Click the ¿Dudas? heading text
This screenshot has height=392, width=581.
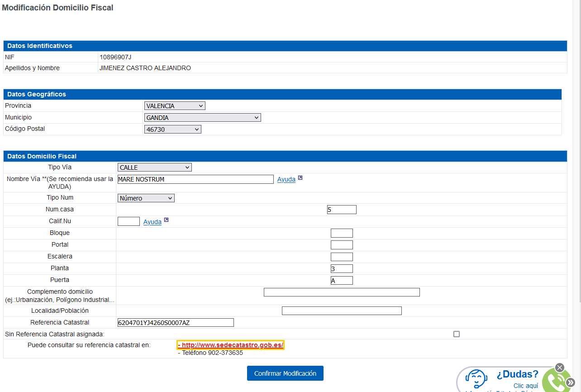coord(517,374)
